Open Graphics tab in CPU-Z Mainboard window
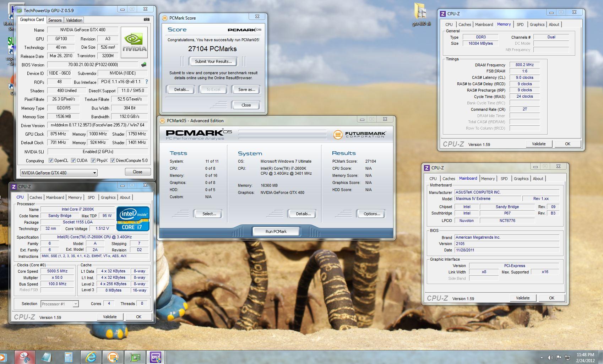Screen dimensions: 603x364 pos(521,179)
